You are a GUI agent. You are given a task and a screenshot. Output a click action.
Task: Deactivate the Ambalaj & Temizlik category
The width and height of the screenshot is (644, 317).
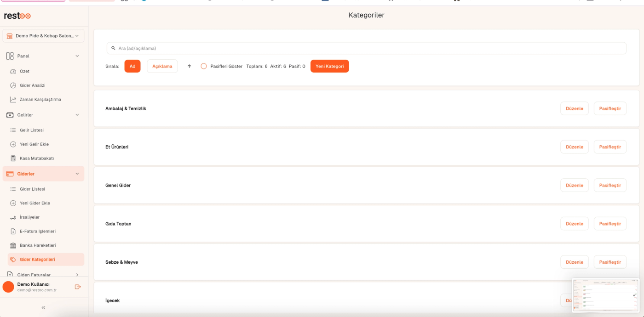point(610,108)
